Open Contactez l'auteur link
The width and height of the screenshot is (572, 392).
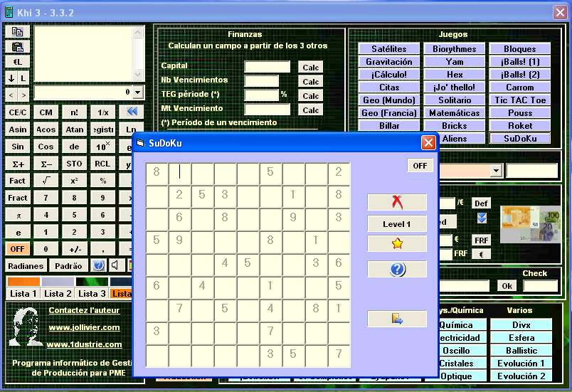click(84, 310)
